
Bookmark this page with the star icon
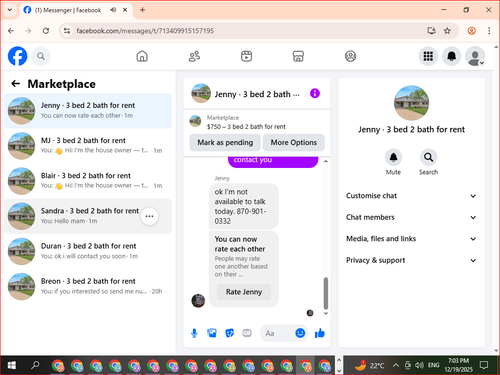447,31
